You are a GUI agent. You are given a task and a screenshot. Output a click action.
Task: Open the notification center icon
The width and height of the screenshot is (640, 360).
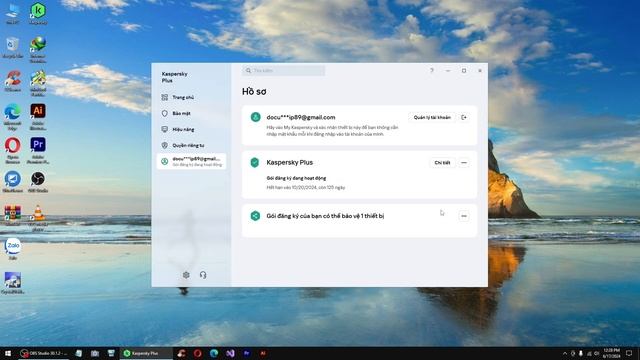629,353
